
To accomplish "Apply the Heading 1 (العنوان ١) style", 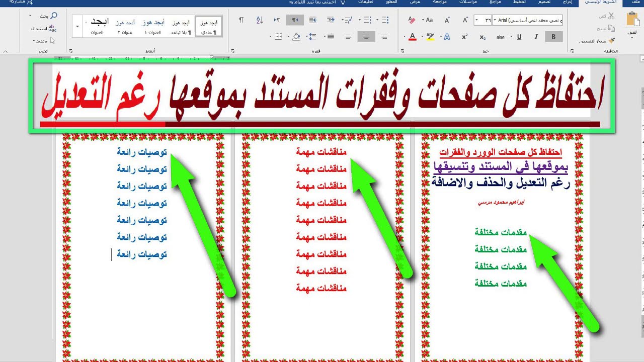I will (x=152, y=27).
